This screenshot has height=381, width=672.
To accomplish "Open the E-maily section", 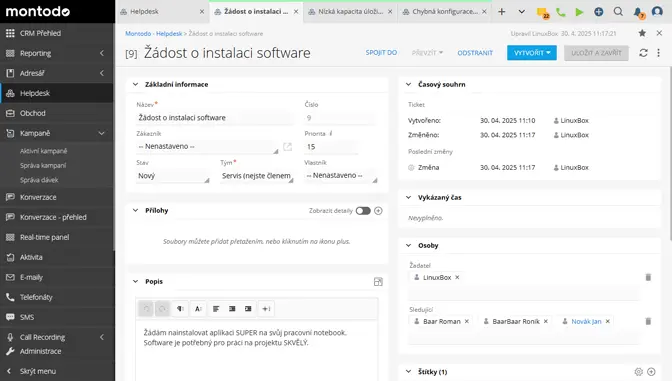I will click(57, 277).
